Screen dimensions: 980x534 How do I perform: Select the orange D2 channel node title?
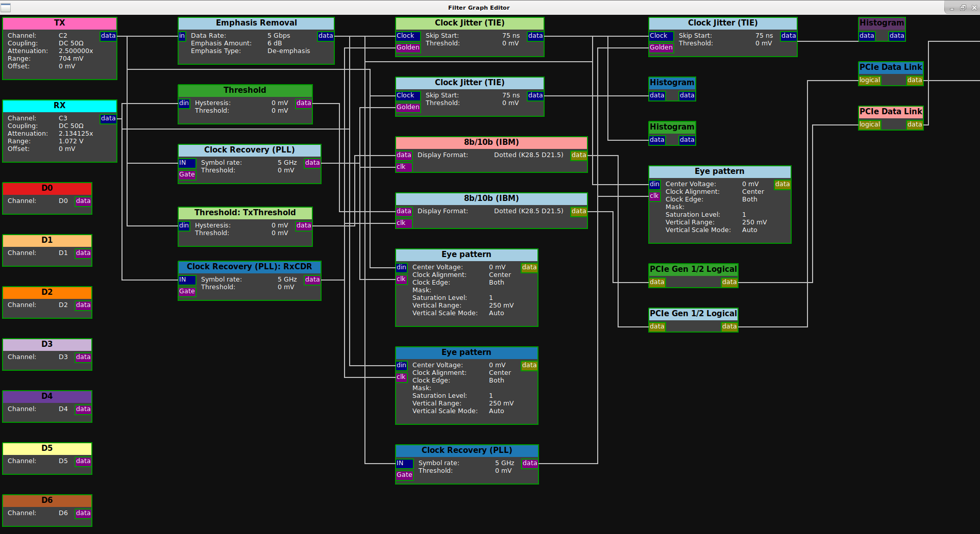(47, 292)
